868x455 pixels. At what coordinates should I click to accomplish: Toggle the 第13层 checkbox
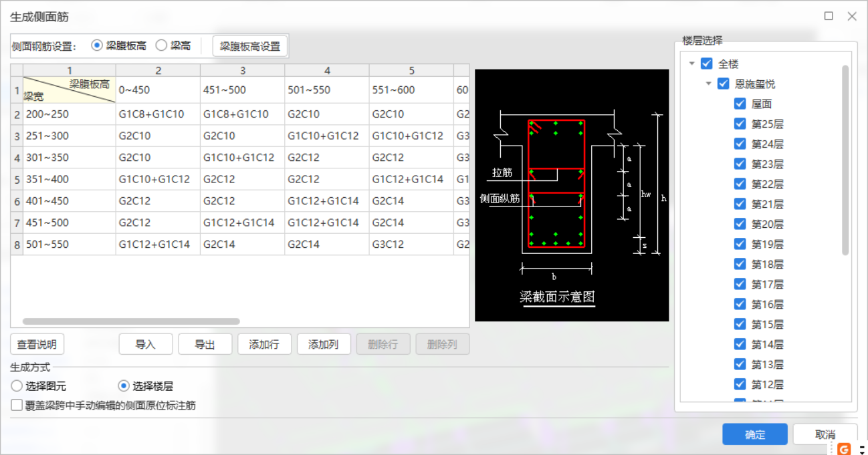pyautogui.click(x=740, y=365)
